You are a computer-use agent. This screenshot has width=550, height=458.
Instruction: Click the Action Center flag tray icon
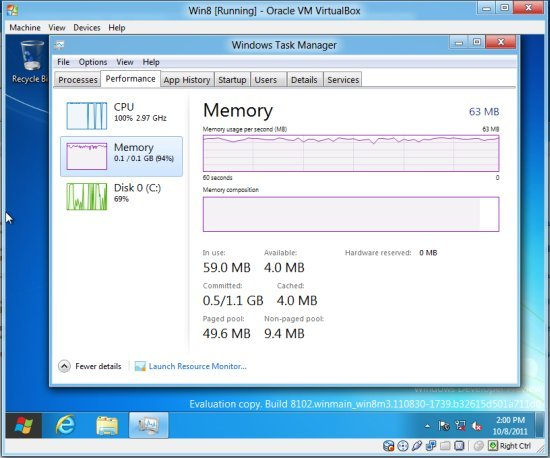(x=444, y=426)
